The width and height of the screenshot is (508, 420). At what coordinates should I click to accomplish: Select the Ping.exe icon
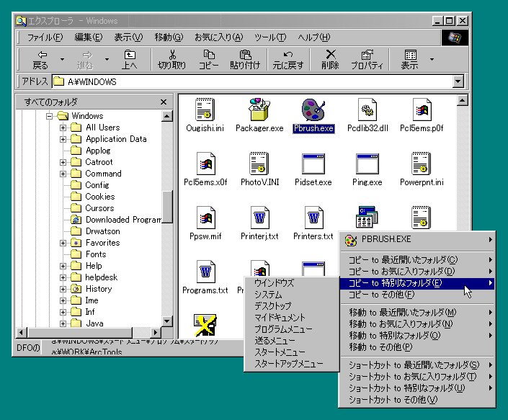click(x=367, y=164)
